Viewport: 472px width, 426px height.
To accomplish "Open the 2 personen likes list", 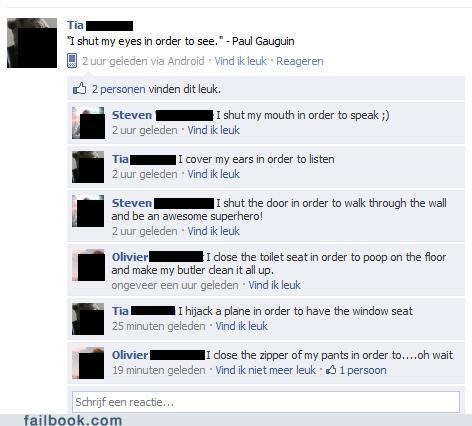I will click(119, 89).
